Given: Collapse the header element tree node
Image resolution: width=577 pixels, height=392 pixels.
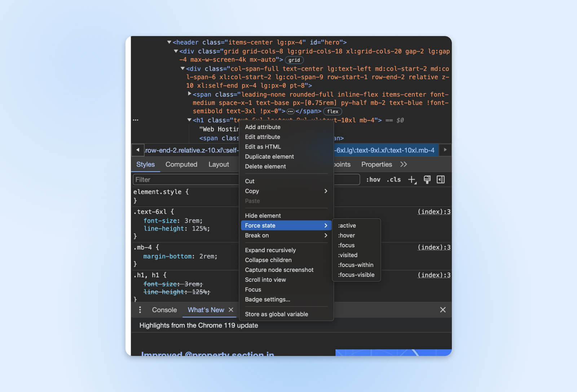Looking at the screenshot, I should 169,42.
